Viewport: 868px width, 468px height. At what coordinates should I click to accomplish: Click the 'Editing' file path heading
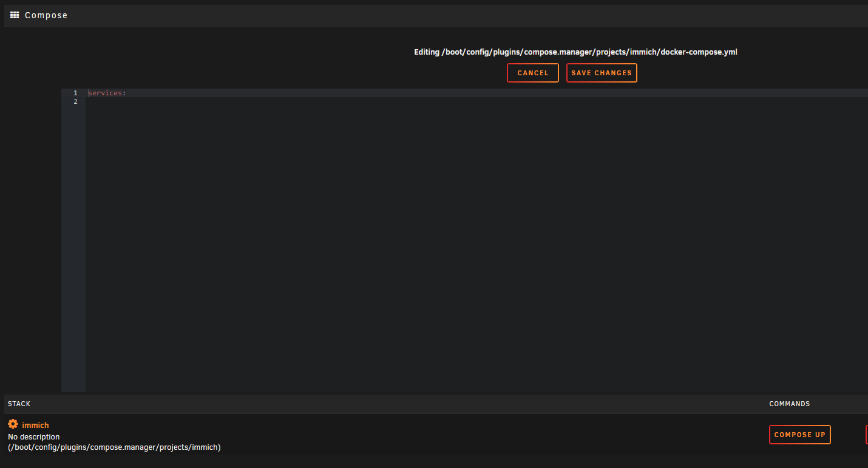coord(575,52)
